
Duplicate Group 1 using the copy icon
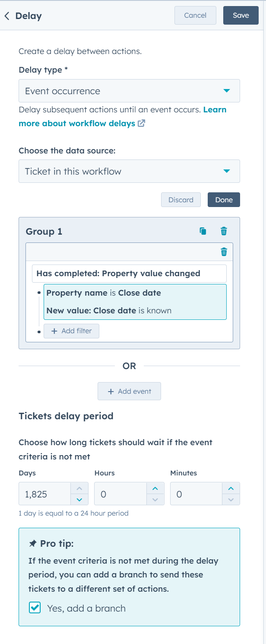tap(203, 231)
